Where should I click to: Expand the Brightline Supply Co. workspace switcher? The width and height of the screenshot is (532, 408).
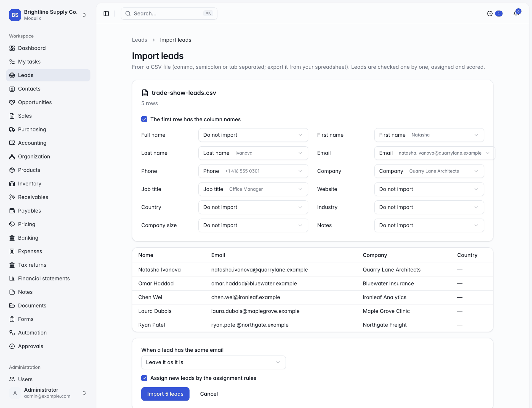[48, 15]
